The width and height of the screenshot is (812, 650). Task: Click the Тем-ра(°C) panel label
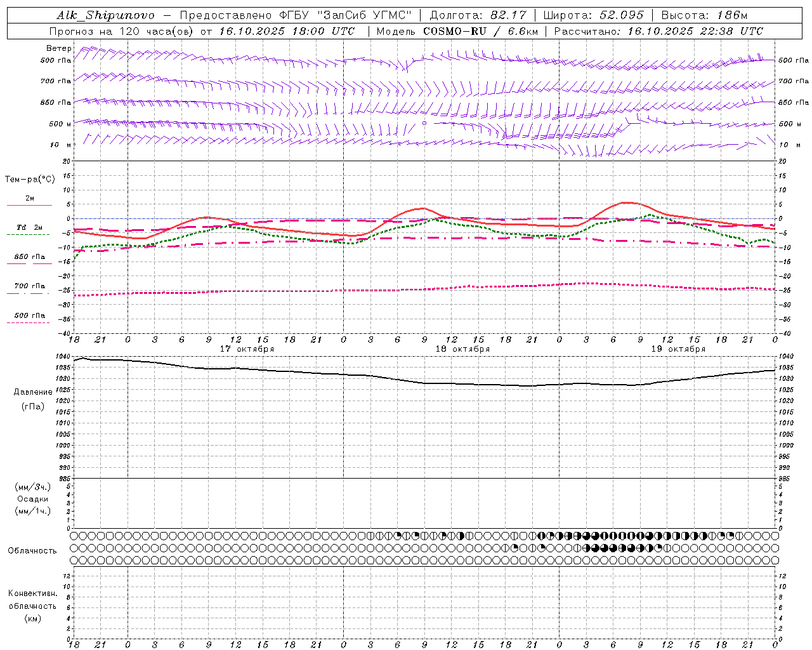(x=30, y=180)
